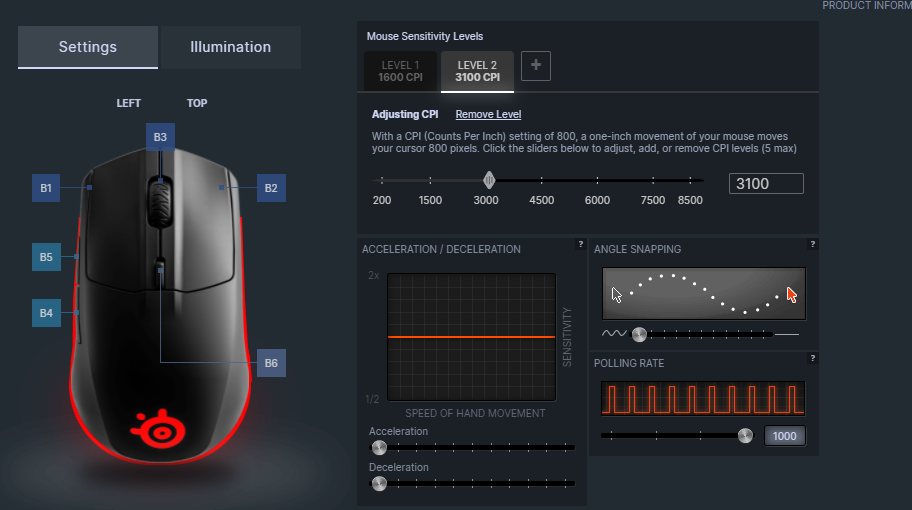Select the B5 side button label
The image size is (912, 510).
point(46,257)
